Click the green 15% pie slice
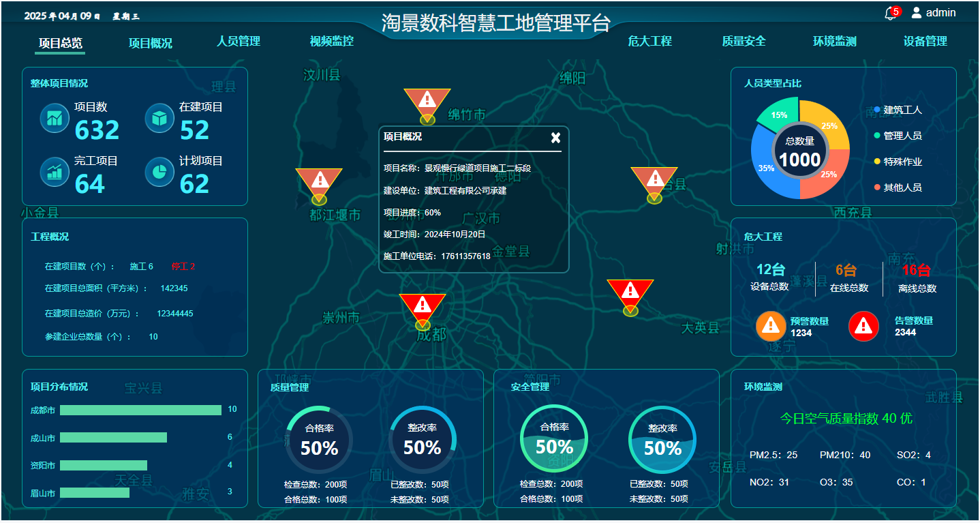 click(x=779, y=113)
